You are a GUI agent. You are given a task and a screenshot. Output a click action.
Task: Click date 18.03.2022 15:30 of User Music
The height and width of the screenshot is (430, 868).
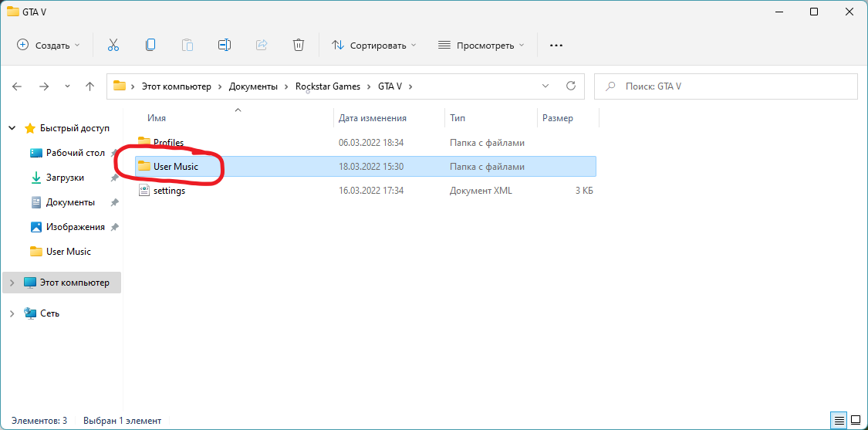(371, 167)
